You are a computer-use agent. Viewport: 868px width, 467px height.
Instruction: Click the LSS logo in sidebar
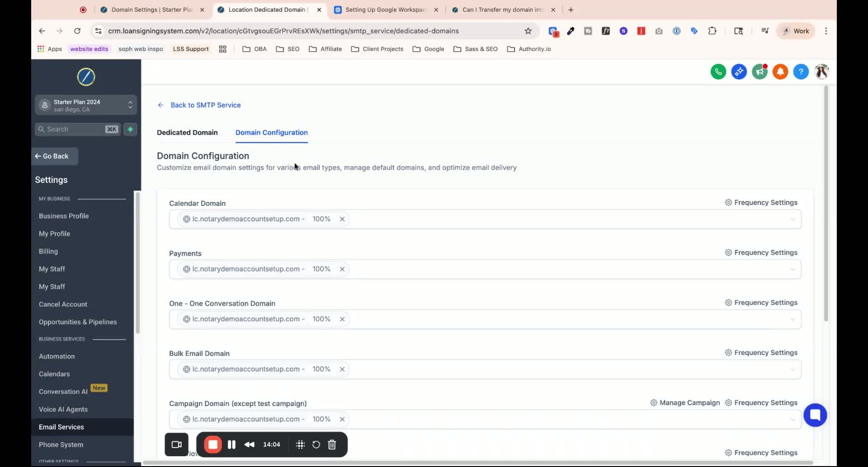pyautogui.click(x=86, y=77)
